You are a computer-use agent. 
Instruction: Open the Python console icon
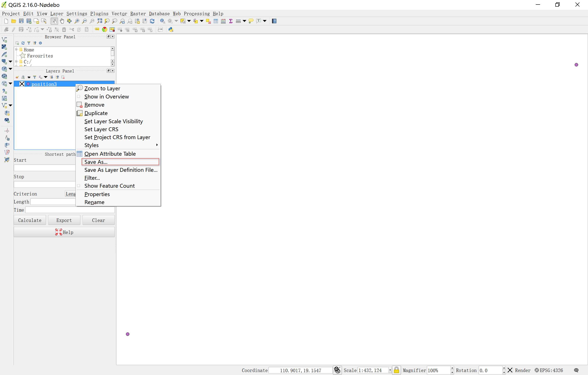171,29
